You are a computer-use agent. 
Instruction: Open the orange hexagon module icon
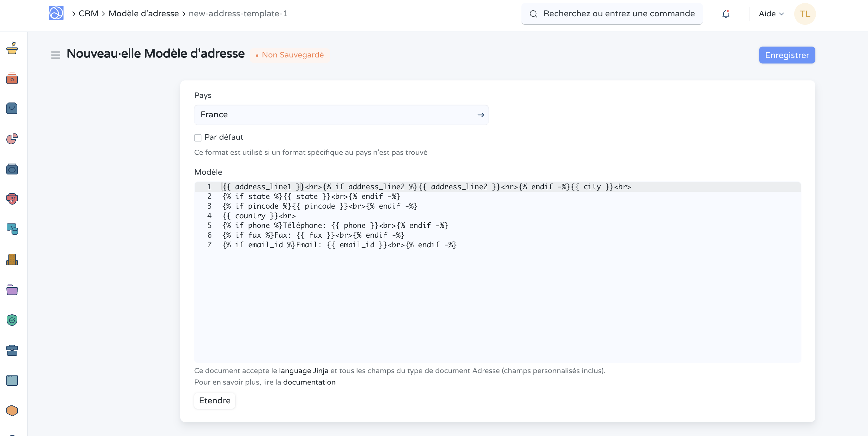point(12,410)
